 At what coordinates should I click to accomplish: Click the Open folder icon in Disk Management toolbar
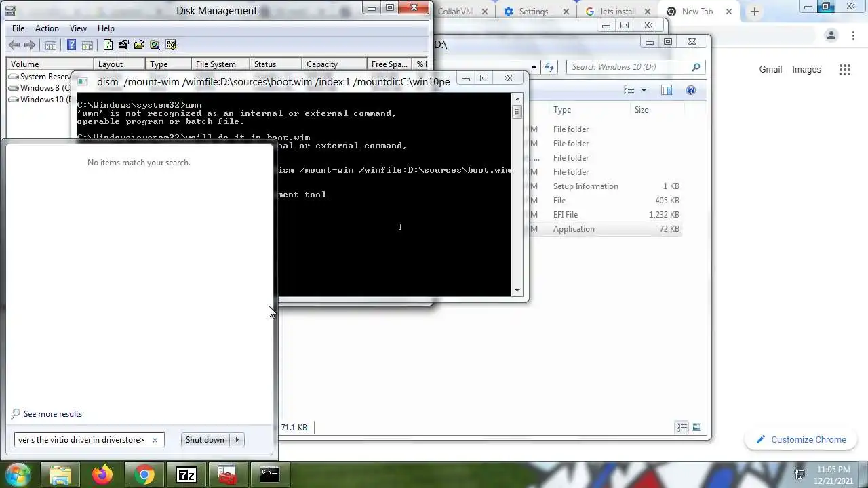tap(140, 45)
